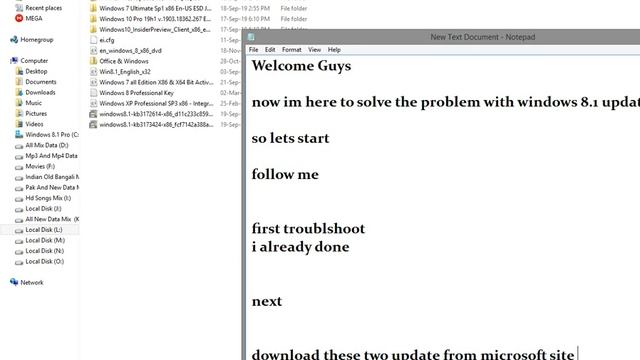
Task: Click the 'i already done' line in Notepad
Action: tap(300, 247)
